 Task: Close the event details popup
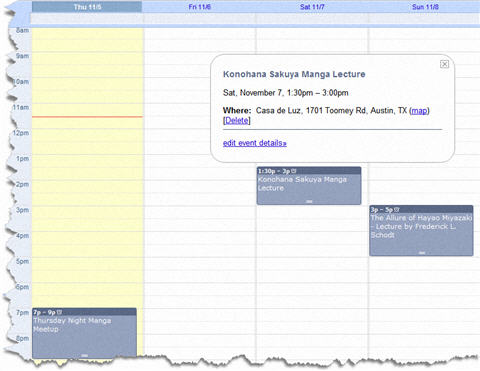[x=444, y=64]
